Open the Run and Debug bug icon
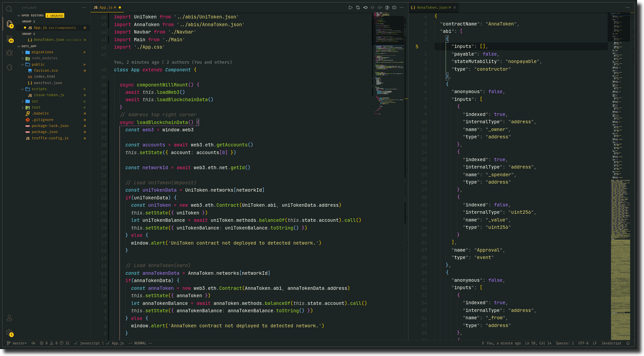The image size is (644, 356). [10, 53]
